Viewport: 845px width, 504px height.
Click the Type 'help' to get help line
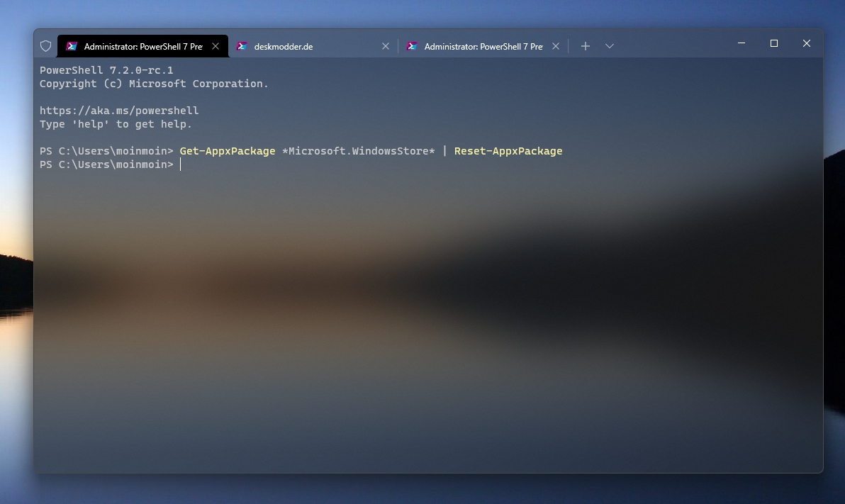(116, 124)
